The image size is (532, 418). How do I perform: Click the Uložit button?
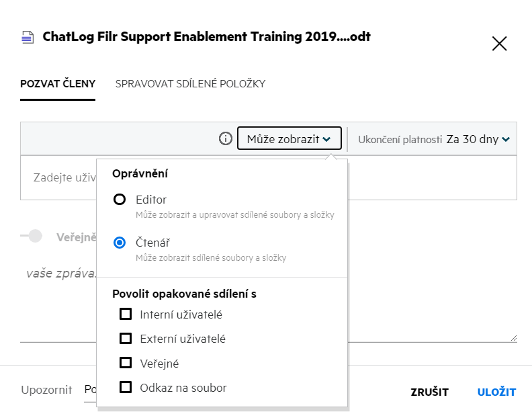[x=496, y=392]
